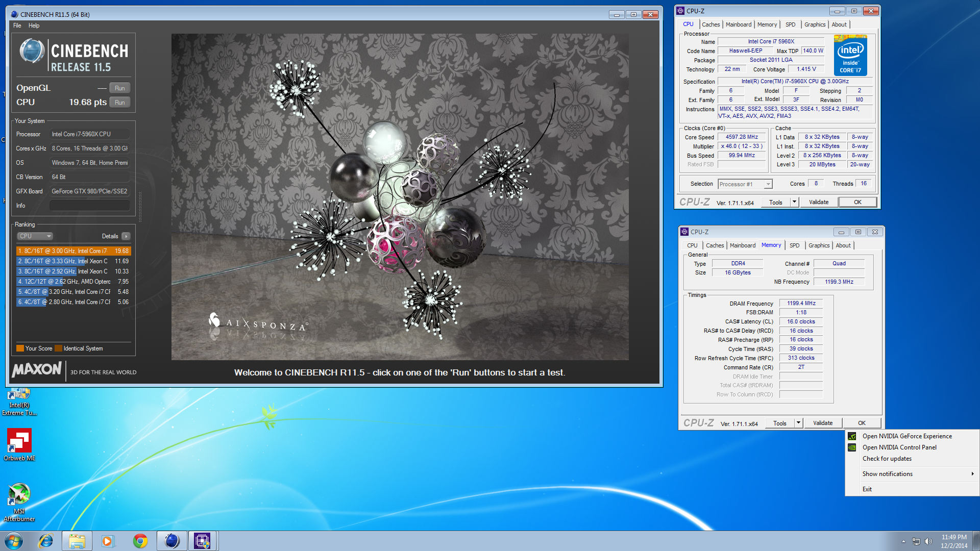This screenshot has height=551, width=980.
Task: Switch to Caches tab in top CPU-Z
Action: (x=710, y=24)
